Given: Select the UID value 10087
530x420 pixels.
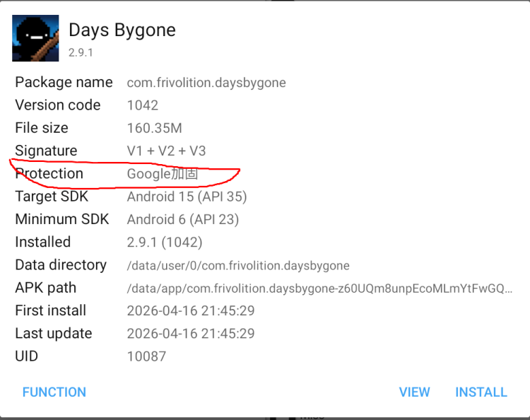Looking at the screenshot, I should coord(146,356).
